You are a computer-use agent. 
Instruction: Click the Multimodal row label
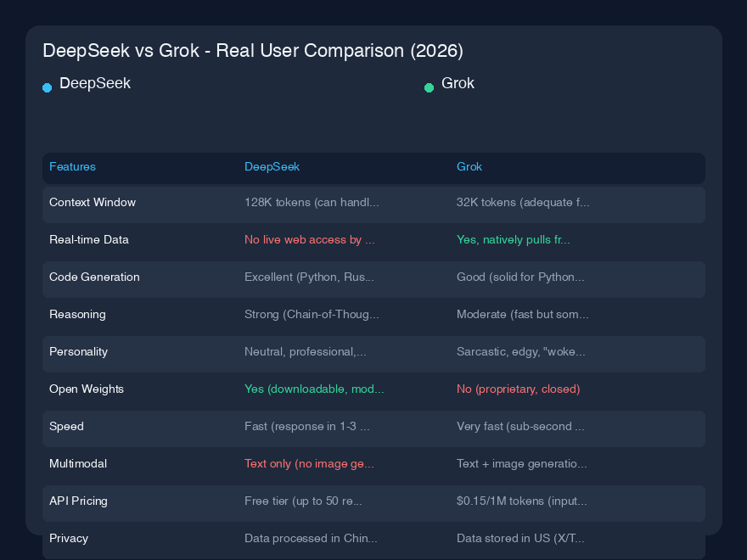pyautogui.click(x=78, y=464)
